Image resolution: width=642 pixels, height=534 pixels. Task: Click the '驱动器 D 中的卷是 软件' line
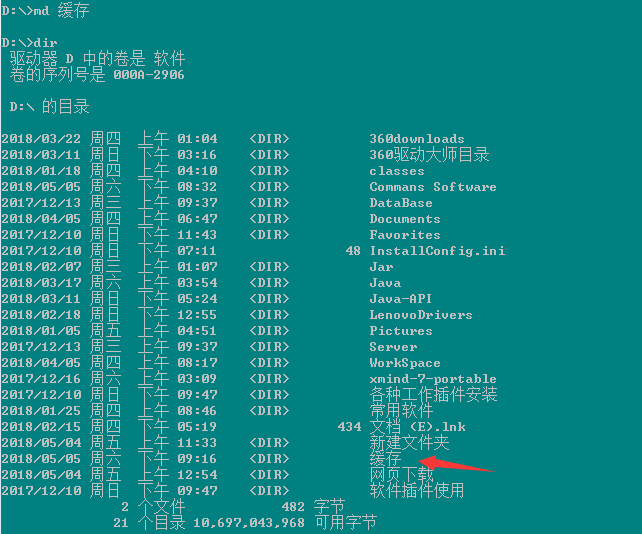point(97,59)
